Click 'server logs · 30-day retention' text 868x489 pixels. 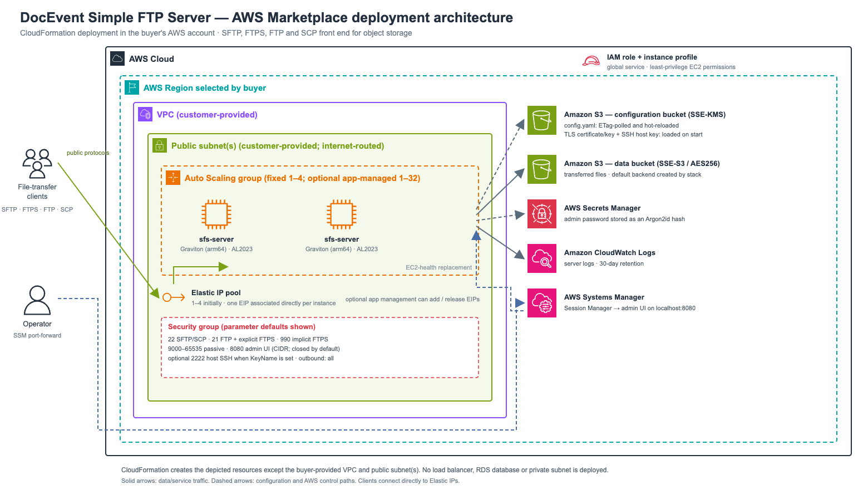click(604, 263)
